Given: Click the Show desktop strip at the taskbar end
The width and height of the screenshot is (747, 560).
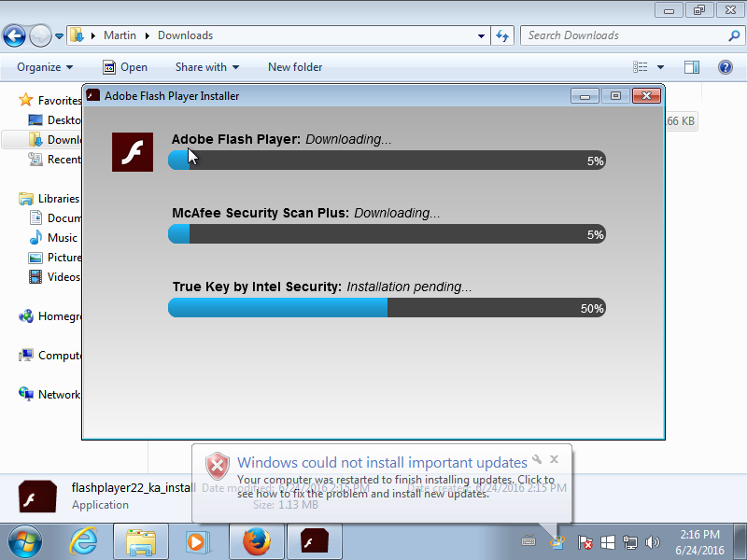Looking at the screenshot, I should tap(740, 542).
